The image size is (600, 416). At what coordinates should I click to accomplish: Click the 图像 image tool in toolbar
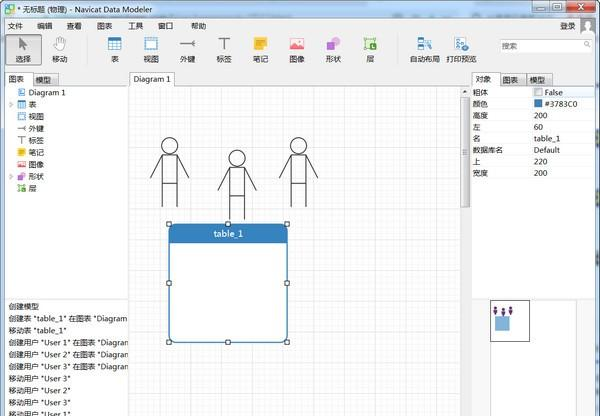tap(297, 50)
